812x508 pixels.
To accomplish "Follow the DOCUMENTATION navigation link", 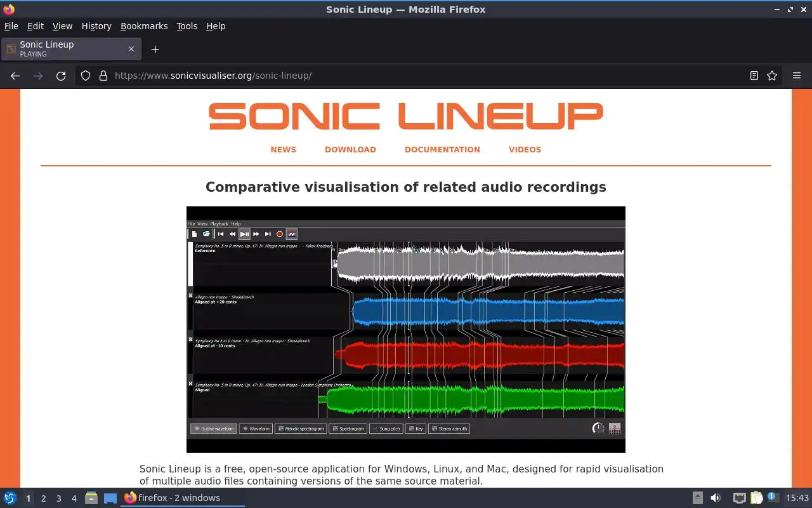I will click(x=442, y=149).
